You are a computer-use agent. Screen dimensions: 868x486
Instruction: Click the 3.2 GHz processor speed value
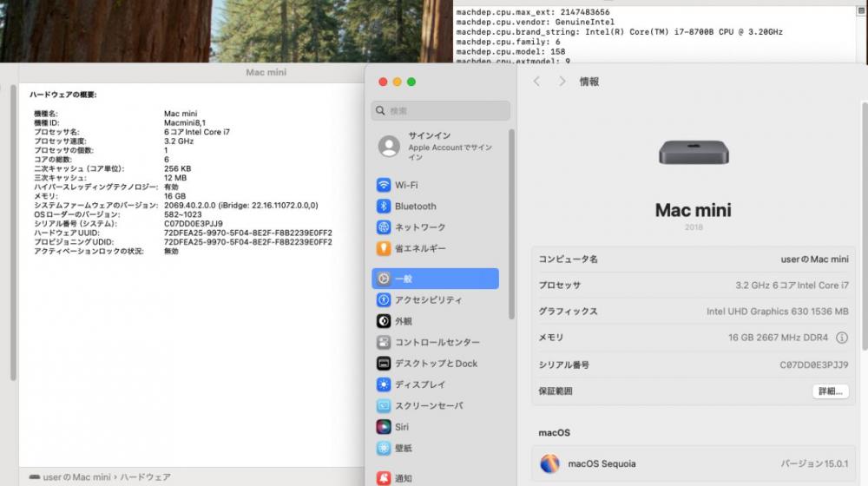click(x=178, y=141)
